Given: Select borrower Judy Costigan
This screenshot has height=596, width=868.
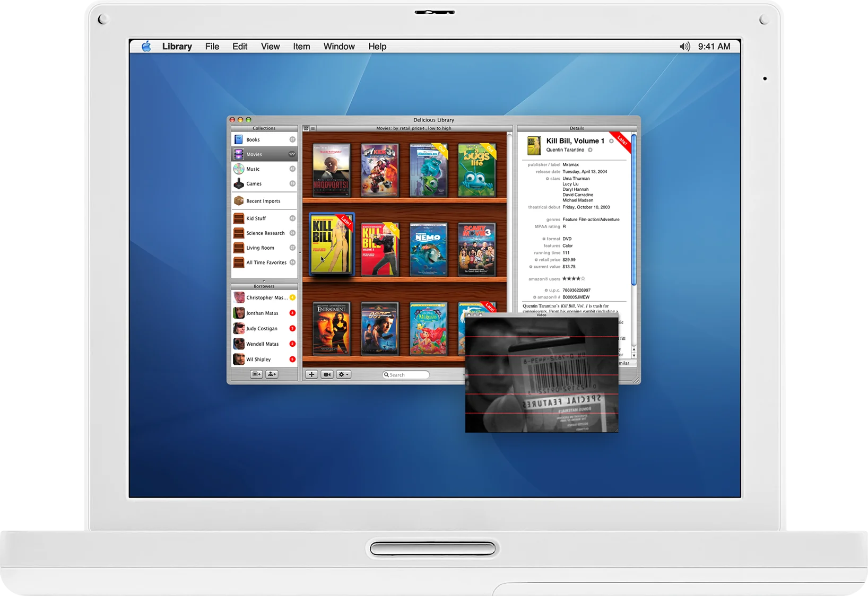Looking at the screenshot, I should point(264,328).
